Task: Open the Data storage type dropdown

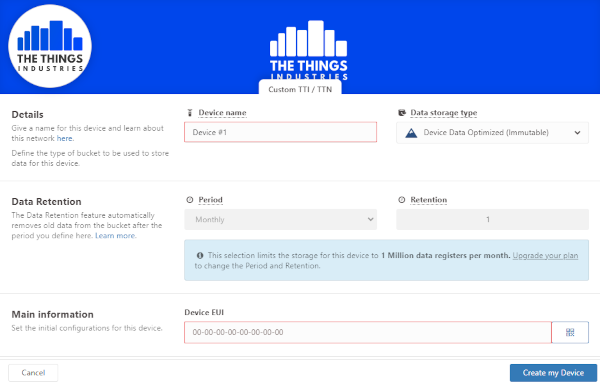Action: [492, 133]
